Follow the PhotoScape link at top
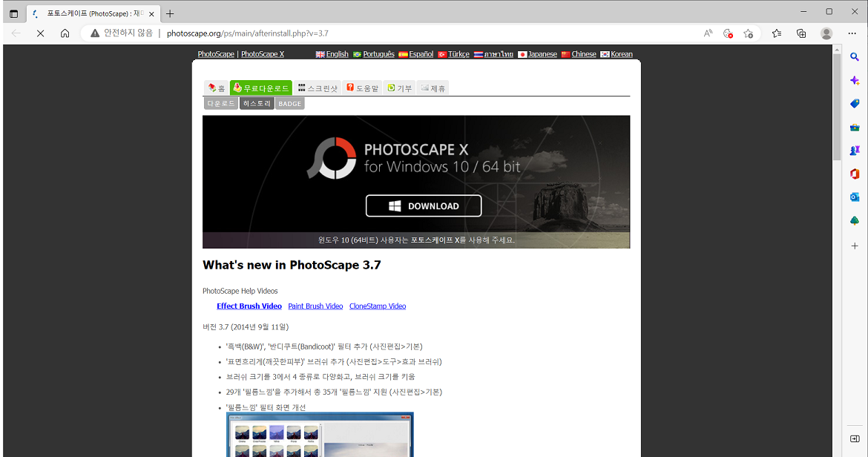 216,54
